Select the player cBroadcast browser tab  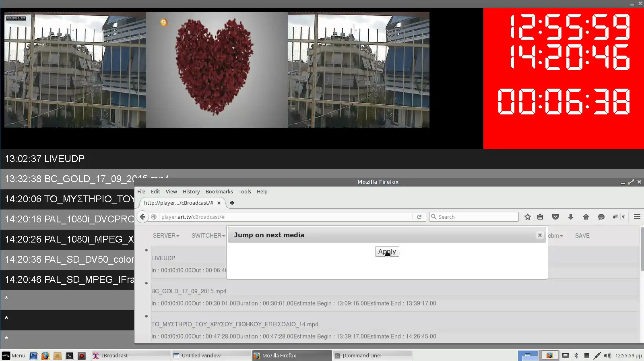click(182, 203)
